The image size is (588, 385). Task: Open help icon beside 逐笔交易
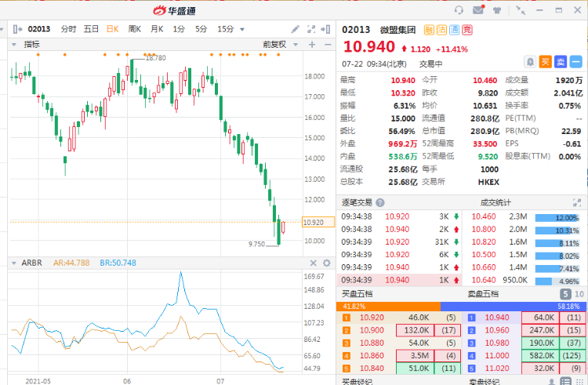click(x=380, y=203)
